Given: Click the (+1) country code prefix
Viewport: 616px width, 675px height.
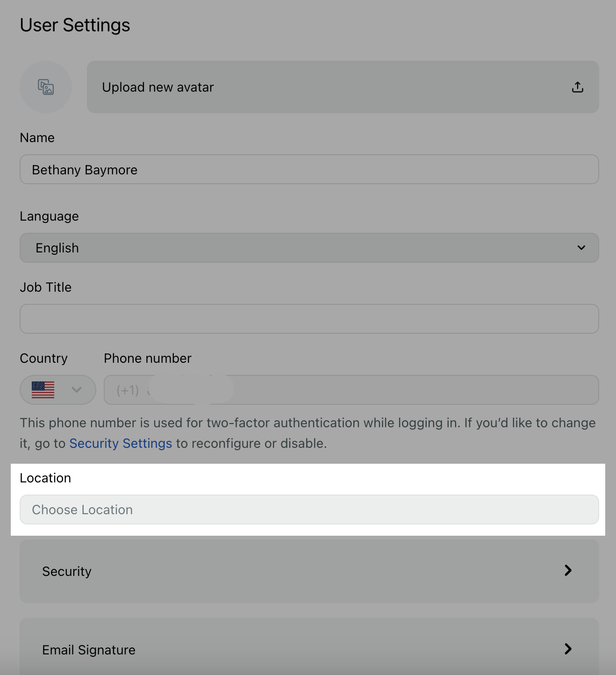Looking at the screenshot, I should 128,390.
